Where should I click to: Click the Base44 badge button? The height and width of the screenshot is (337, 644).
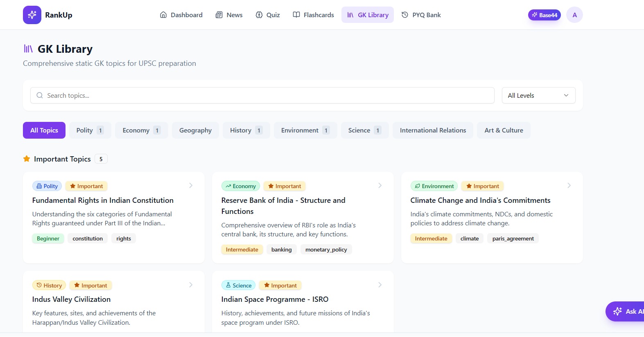[544, 15]
